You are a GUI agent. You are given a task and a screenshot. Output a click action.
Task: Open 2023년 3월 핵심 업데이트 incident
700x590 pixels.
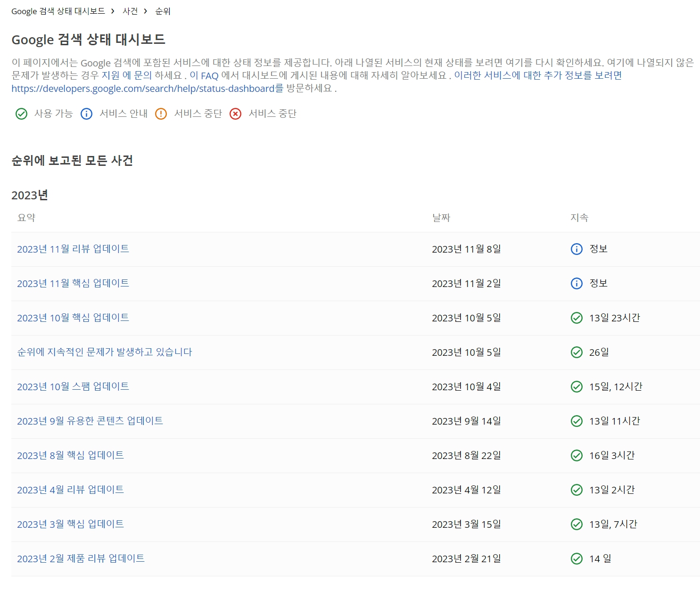click(x=71, y=524)
